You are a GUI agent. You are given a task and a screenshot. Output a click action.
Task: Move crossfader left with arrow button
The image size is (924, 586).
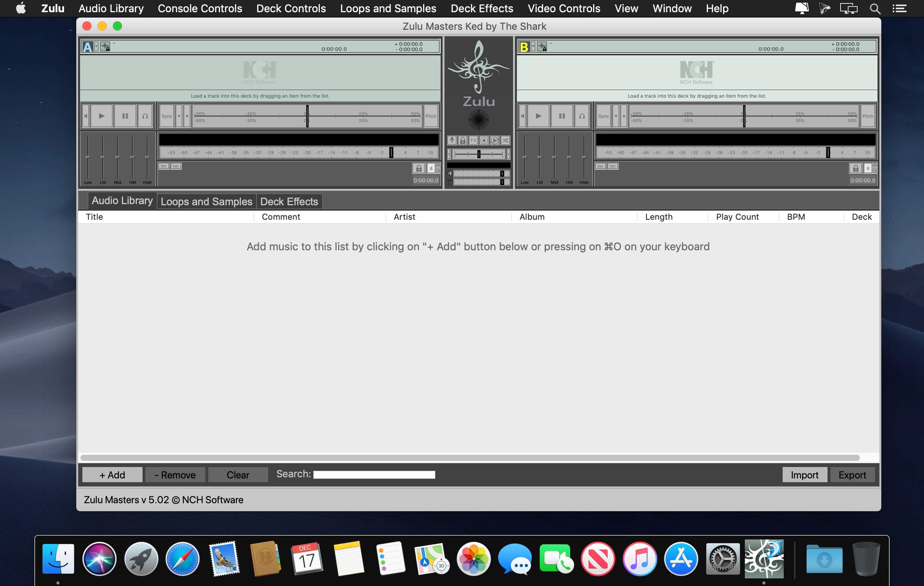[449, 154]
